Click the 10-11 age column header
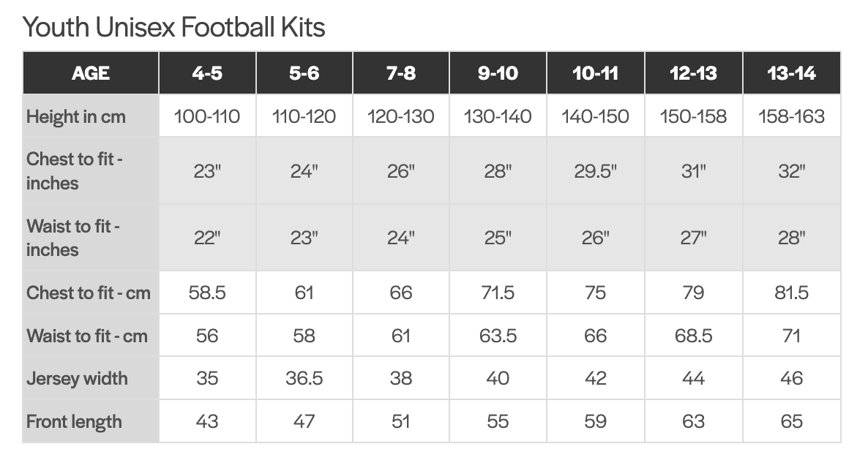This screenshot has width=868, height=471. [x=595, y=73]
